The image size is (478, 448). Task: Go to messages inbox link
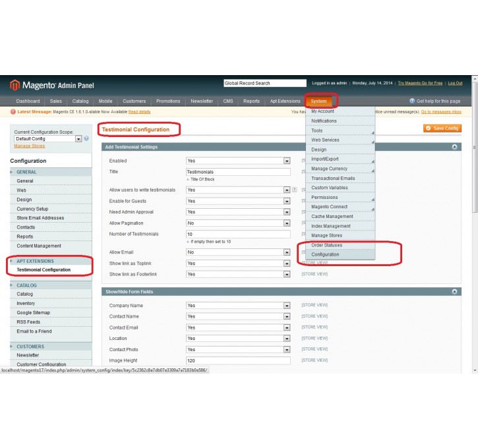tap(441, 112)
